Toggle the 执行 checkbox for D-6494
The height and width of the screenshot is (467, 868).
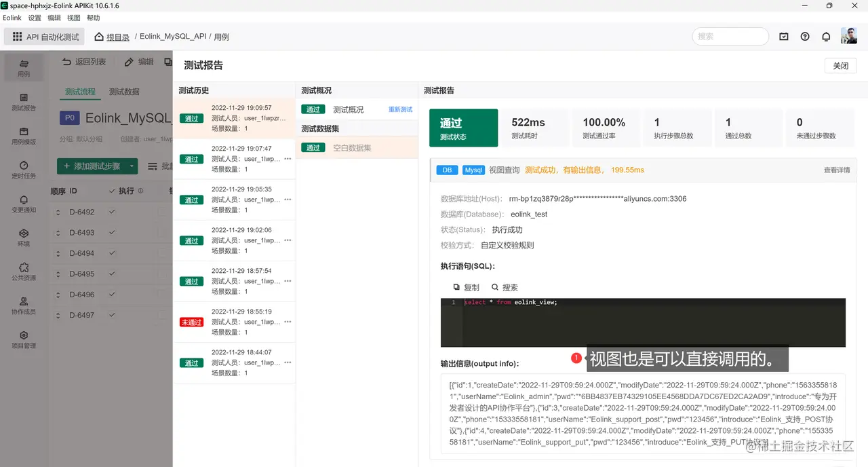point(113,253)
